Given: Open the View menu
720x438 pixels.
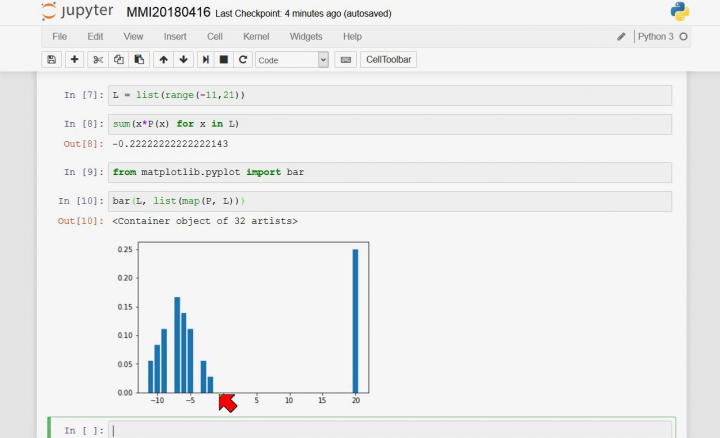Looking at the screenshot, I should pyautogui.click(x=133, y=37).
